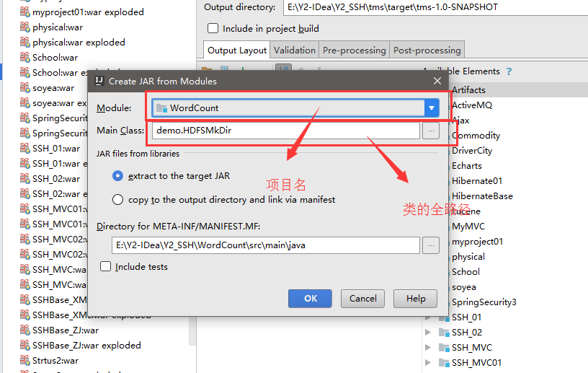Click the SSH_01:war artifact icon
Screen dimensions: 588x373
(24, 149)
